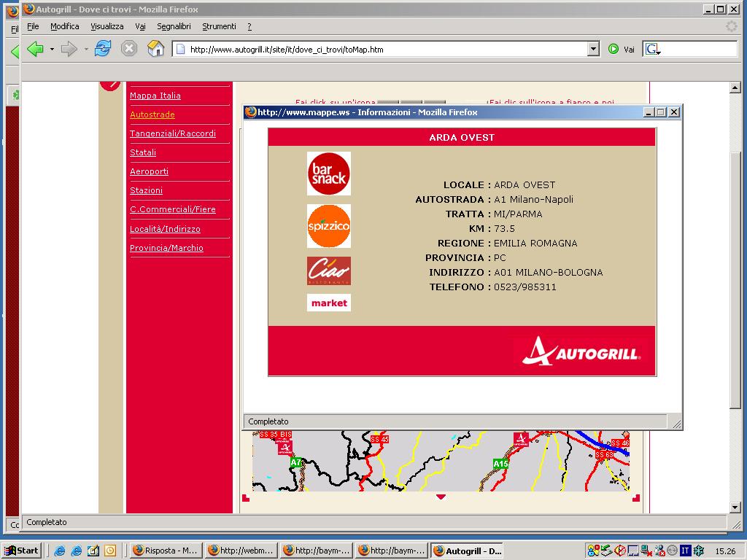This screenshot has width=747, height=560.
Task: Click the main page scrollbar down arrow
Action: pos(735,507)
